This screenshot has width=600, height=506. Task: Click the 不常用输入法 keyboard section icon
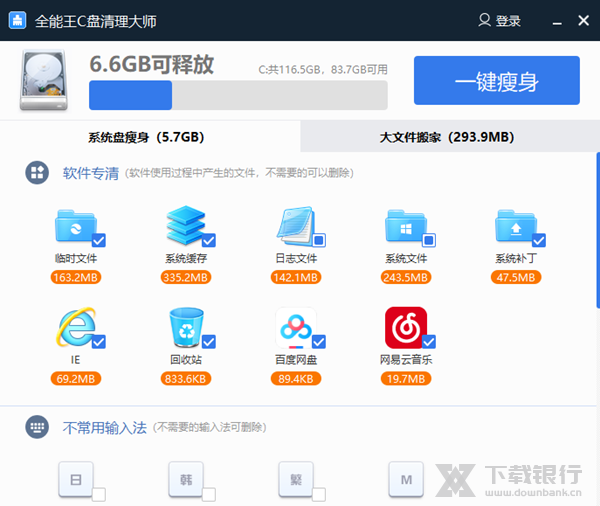click(x=37, y=427)
